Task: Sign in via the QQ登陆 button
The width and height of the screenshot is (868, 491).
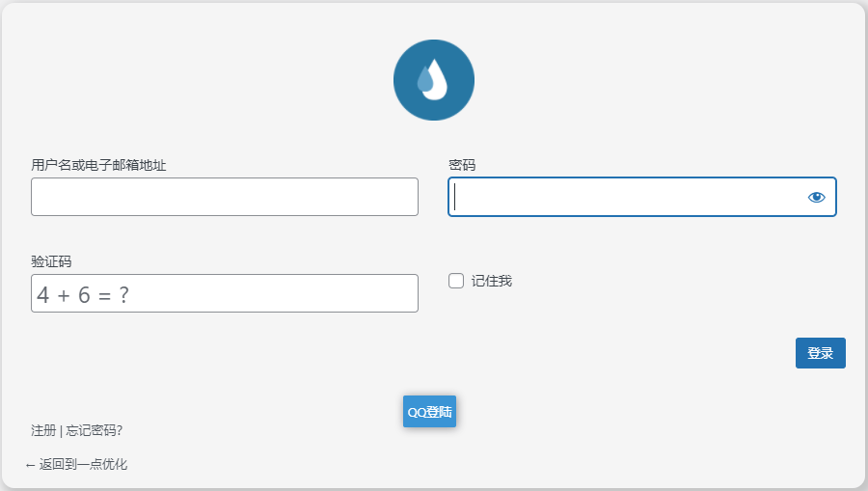Action: 429,411
